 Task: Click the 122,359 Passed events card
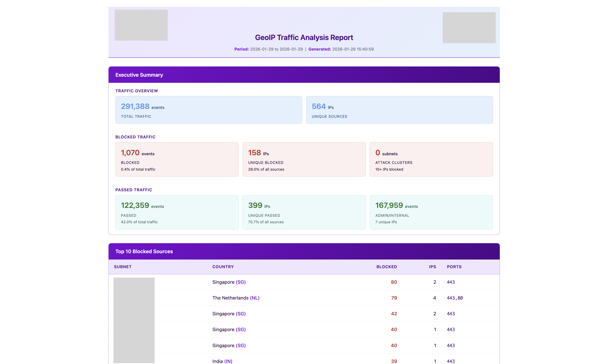(177, 212)
